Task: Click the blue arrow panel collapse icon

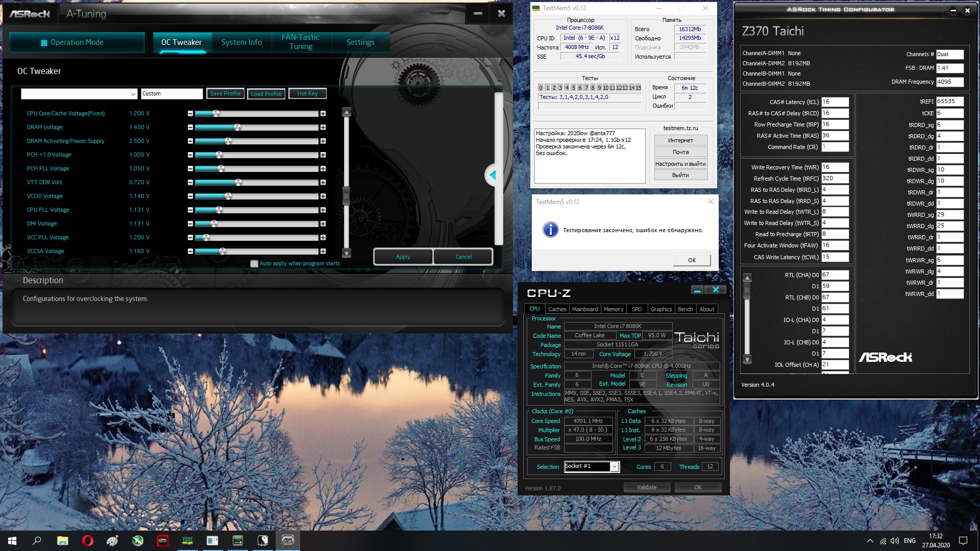Action: click(x=492, y=176)
